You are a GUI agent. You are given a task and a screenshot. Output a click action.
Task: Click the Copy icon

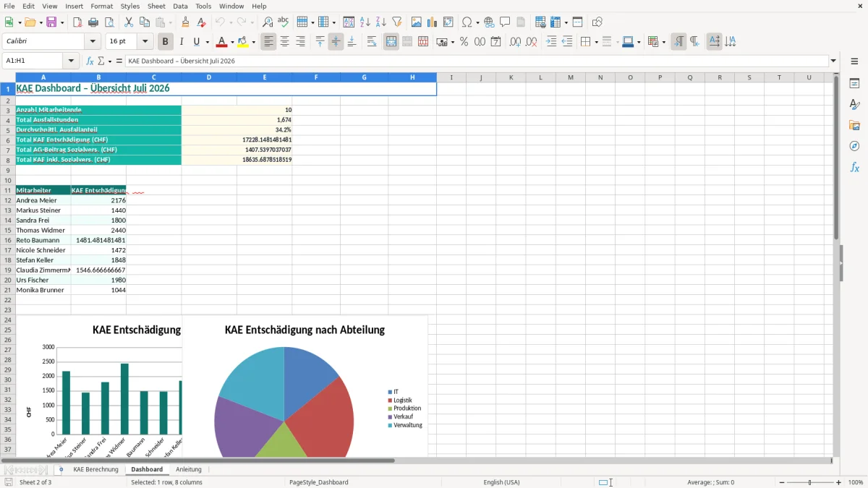tap(143, 22)
